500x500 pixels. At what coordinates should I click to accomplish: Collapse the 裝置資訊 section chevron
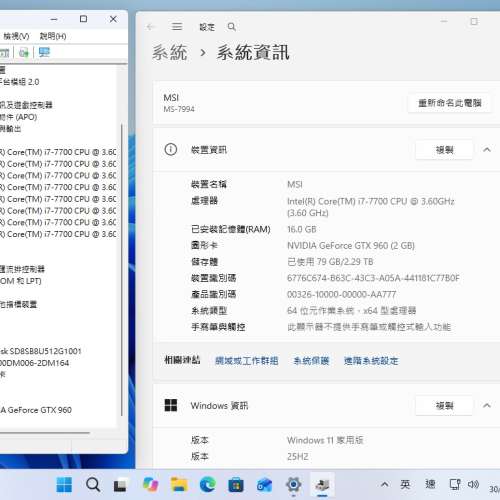[487, 150]
